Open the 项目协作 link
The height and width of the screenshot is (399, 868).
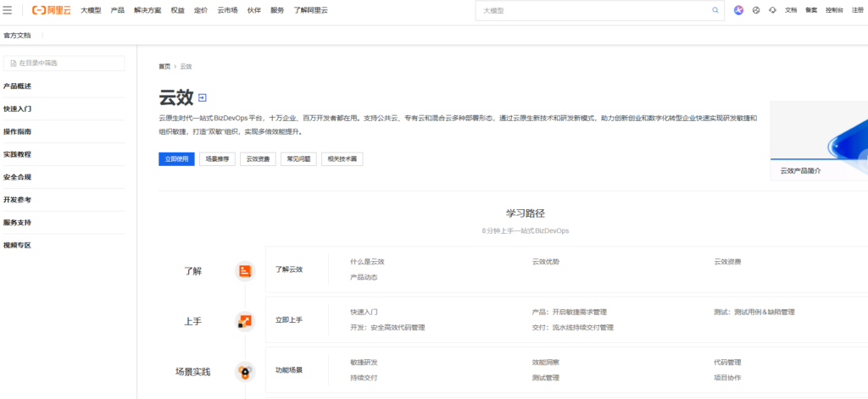click(x=727, y=378)
